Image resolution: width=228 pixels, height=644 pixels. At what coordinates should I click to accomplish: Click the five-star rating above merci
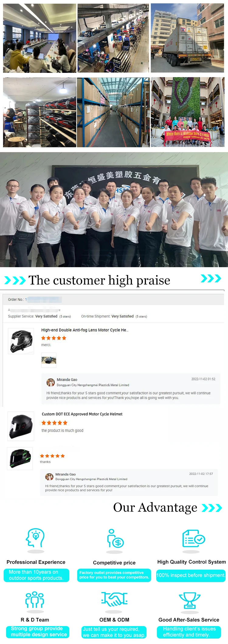click(54, 338)
